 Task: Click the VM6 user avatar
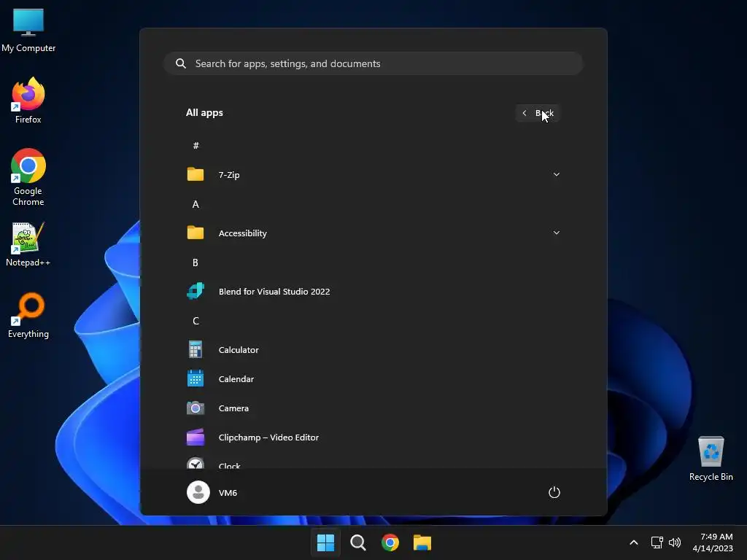[x=198, y=492]
